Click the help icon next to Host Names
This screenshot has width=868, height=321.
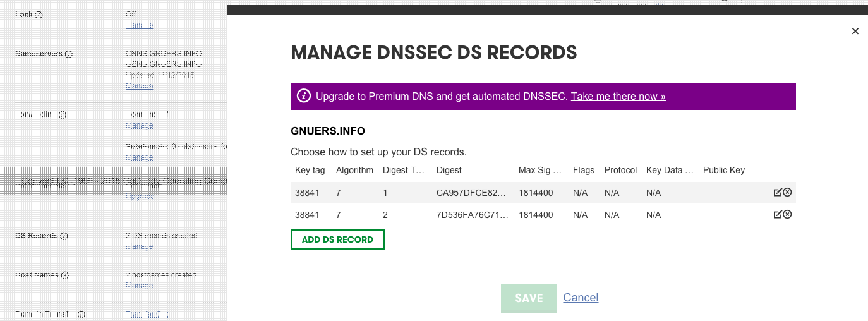click(65, 275)
